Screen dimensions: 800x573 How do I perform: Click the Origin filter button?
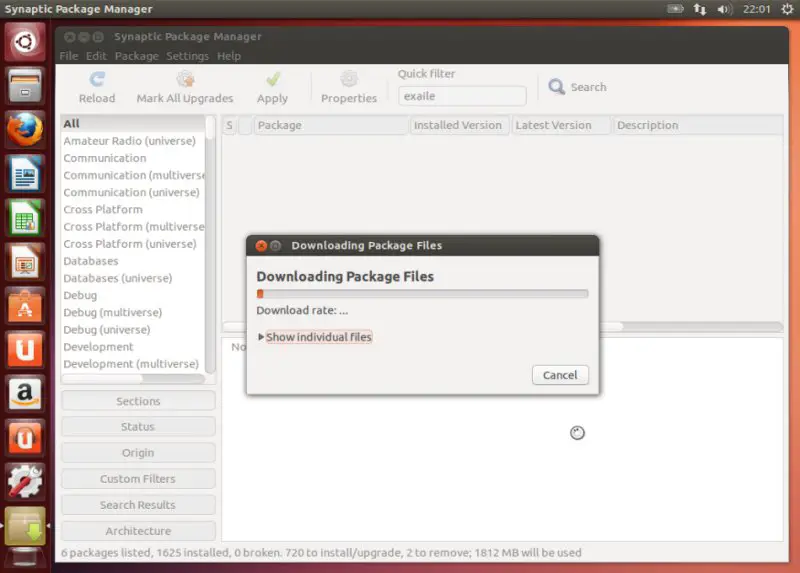point(138,453)
